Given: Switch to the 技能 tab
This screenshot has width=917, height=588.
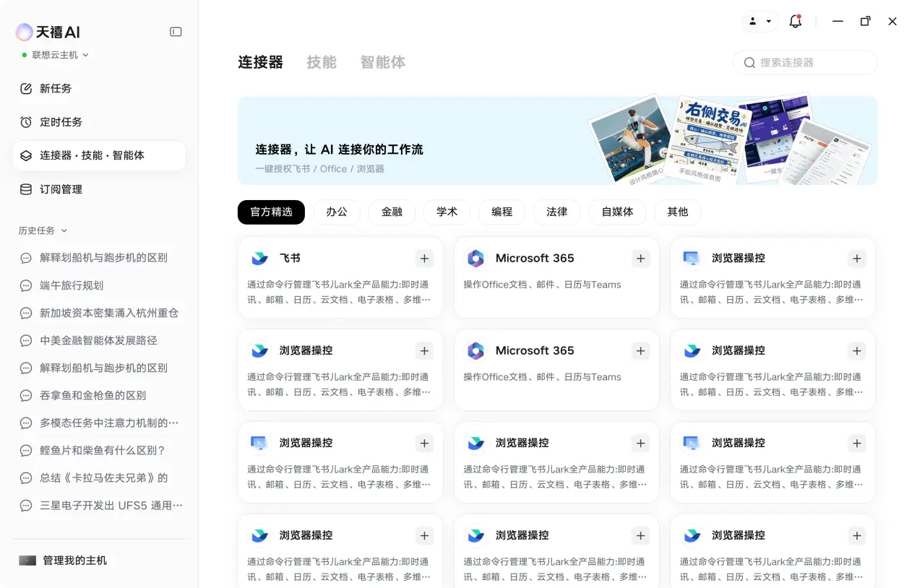Looking at the screenshot, I should click(x=322, y=62).
